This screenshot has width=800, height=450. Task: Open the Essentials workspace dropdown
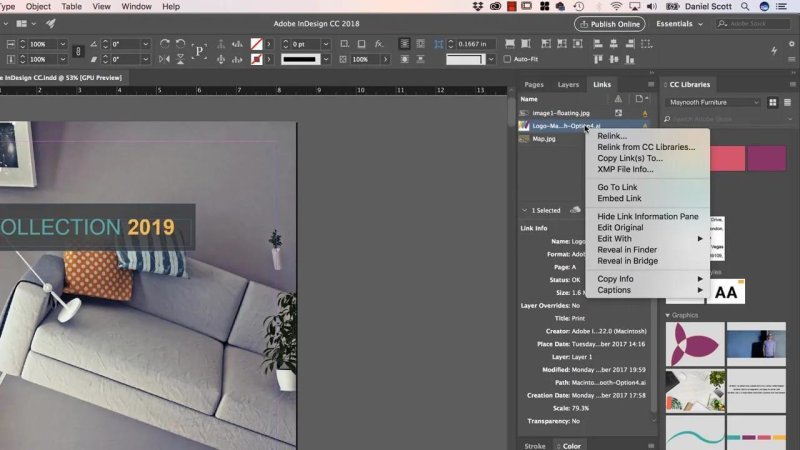click(679, 24)
